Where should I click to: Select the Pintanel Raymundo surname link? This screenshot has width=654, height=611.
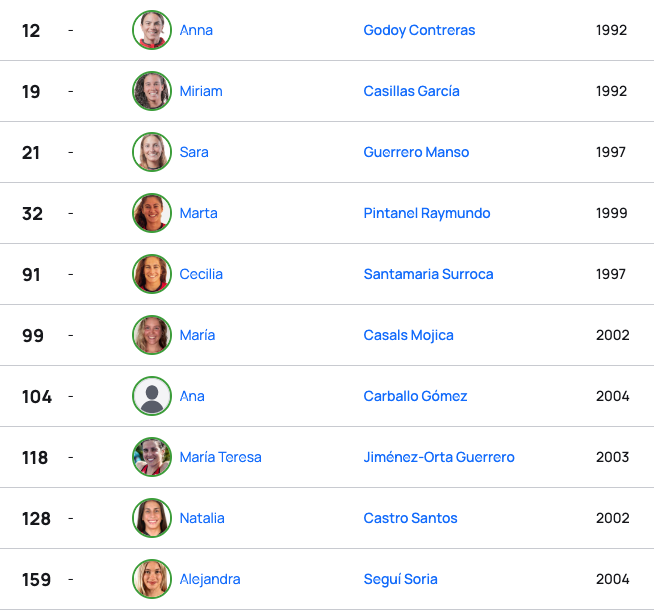pyautogui.click(x=427, y=213)
